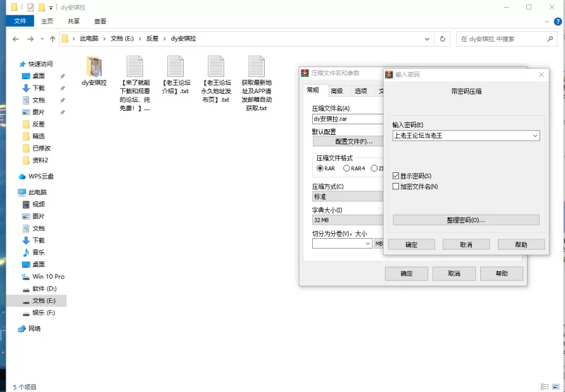This screenshot has height=392, width=565.
Task: Select the 【来了就能下载和观看的论坛 text file icon
Action: (135, 66)
